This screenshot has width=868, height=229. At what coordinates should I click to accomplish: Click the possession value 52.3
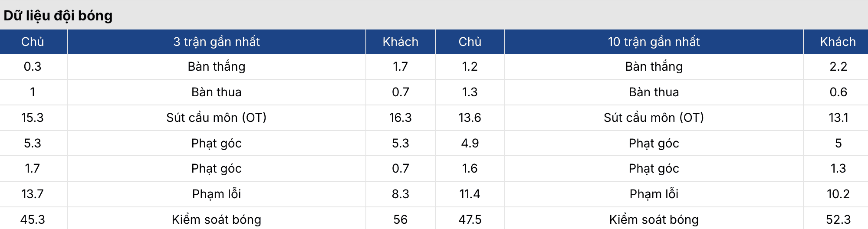pyautogui.click(x=838, y=219)
